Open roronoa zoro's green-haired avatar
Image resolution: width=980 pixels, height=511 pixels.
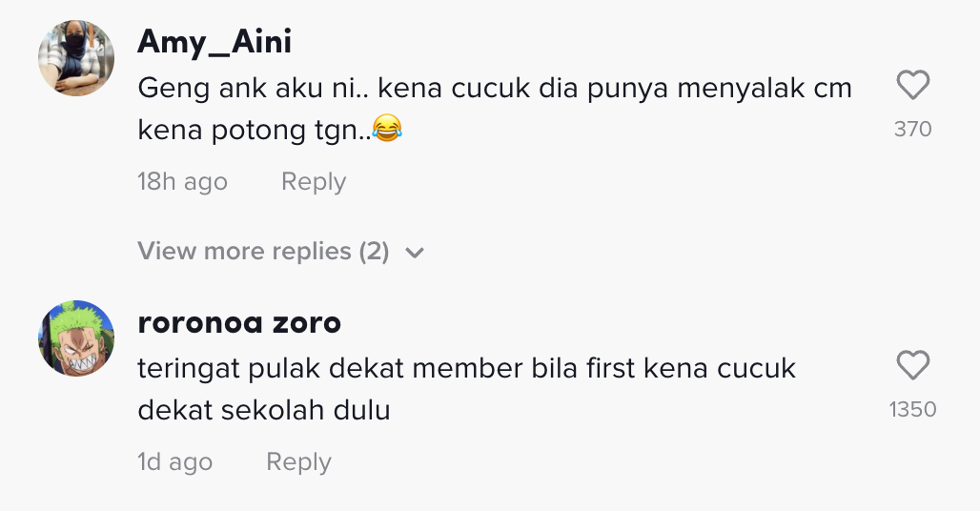76,338
